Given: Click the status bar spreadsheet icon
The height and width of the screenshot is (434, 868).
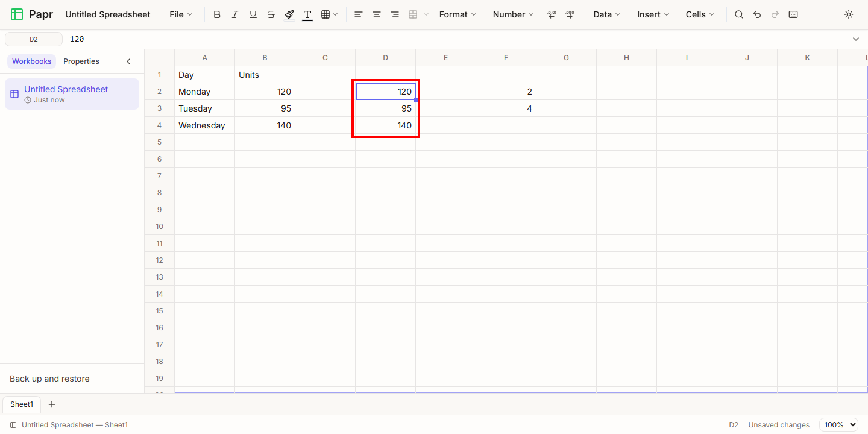Looking at the screenshot, I should 13,425.
